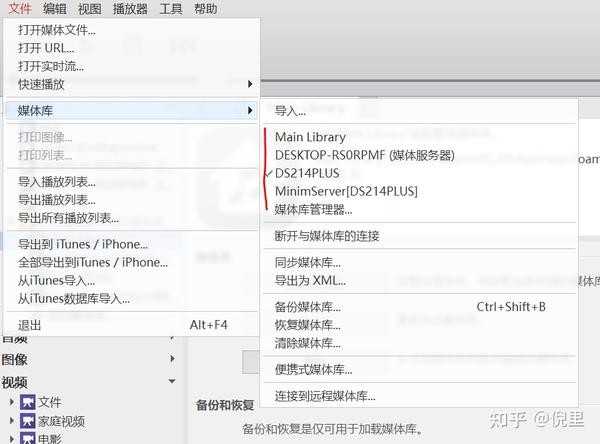Select MinimServer[DS214PLUS] library

pyautogui.click(x=346, y=191)
